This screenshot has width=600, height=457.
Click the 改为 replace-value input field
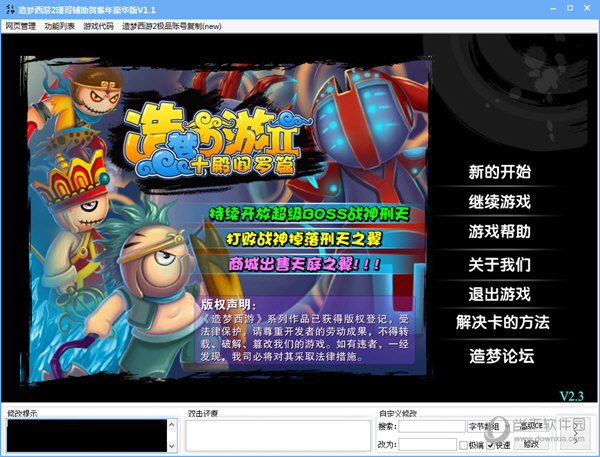pos(427,444)
